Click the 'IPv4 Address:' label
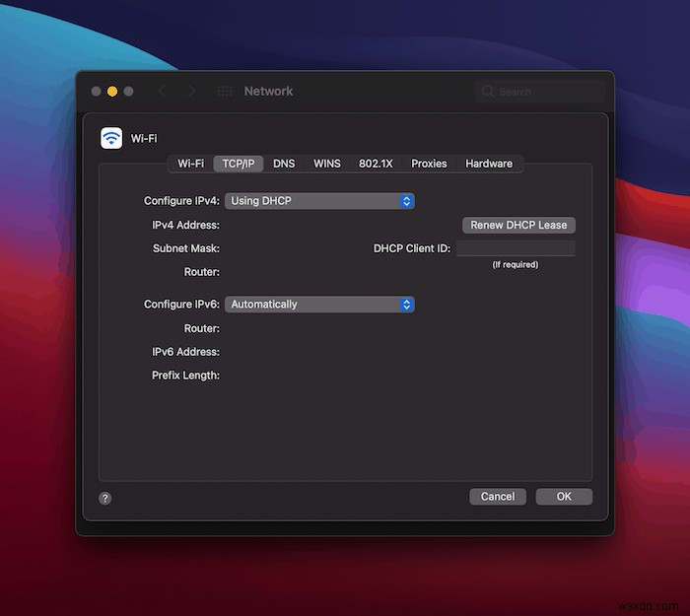This screenshot has height=616, width=690. [x=185, y=226]
